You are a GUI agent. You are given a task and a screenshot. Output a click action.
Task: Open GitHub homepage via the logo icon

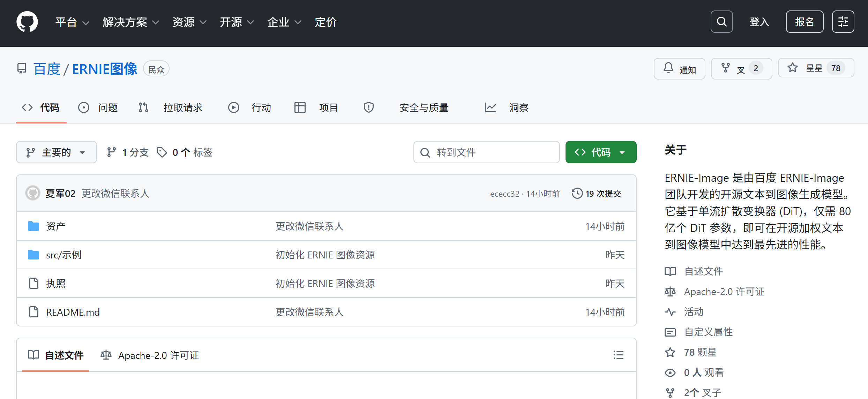pyautogui.click(x=27, y=22)
